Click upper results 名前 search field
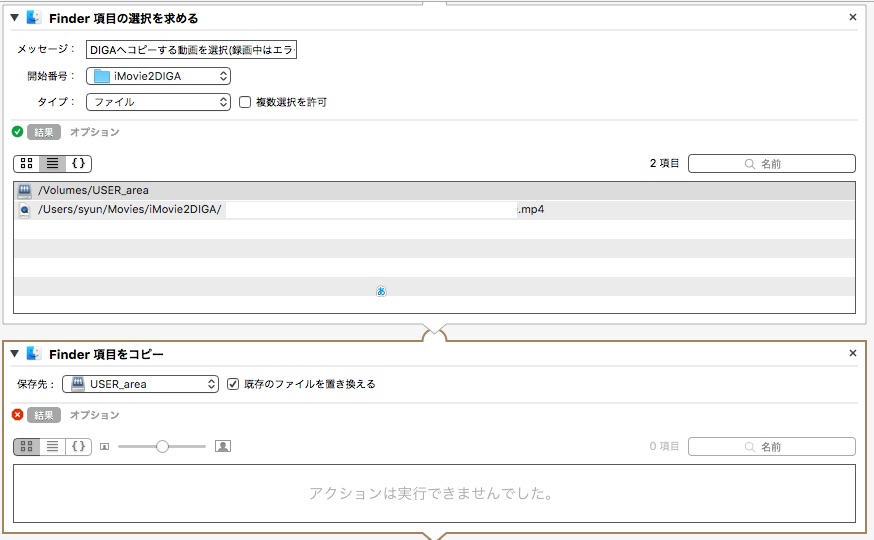This screenshot has width=874, height=540. [771, 164]
